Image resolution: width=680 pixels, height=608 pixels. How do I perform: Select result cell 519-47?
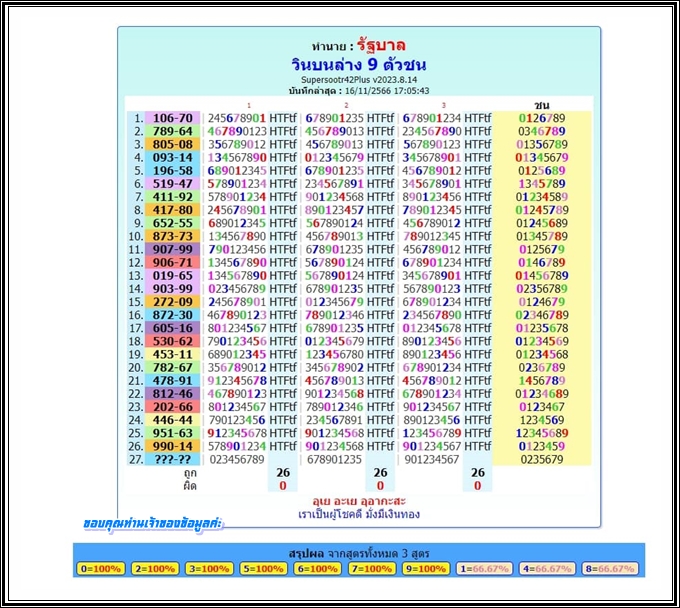pos(173,183)
